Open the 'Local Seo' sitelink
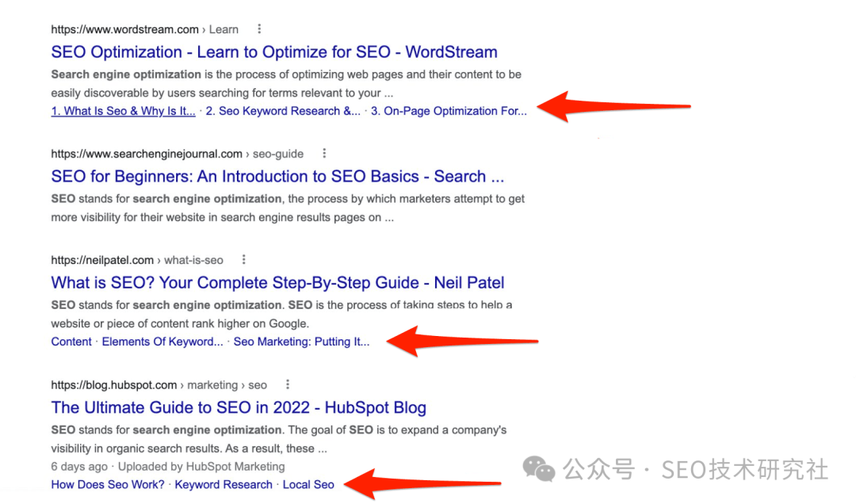This screenshot has height=504, width=856. click(x=308, y=484)
